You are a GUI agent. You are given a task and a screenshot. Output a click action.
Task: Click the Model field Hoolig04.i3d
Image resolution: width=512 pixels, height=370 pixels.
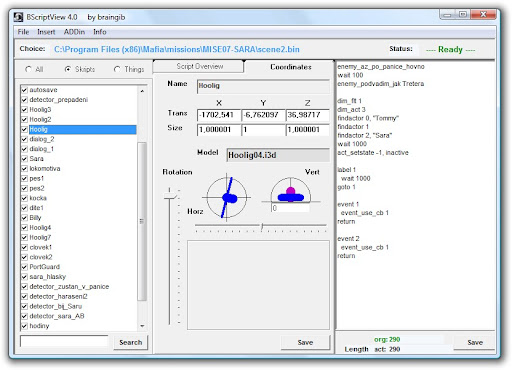[278, 155]
